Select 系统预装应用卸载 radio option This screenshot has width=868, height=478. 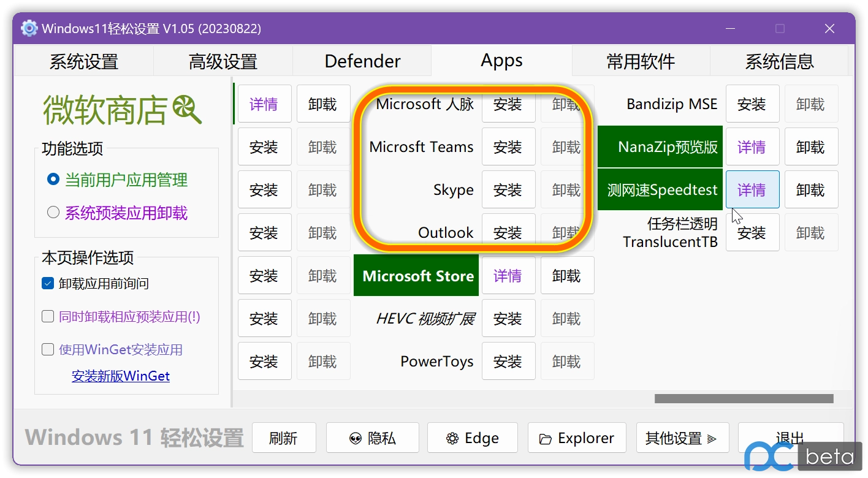point(53,213)
